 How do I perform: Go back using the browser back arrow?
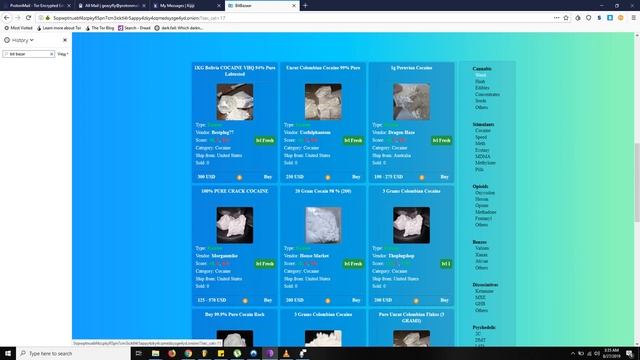[x=7, y=18]
